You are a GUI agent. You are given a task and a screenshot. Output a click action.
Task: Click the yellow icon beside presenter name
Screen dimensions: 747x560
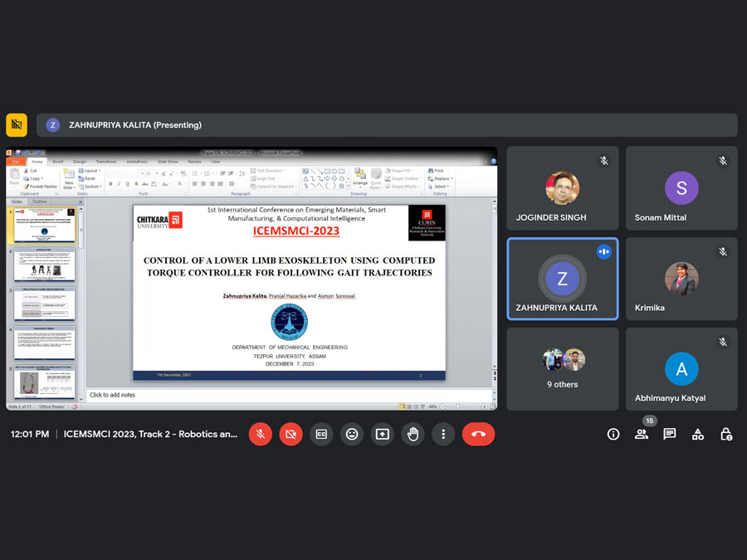click(17, 125)
